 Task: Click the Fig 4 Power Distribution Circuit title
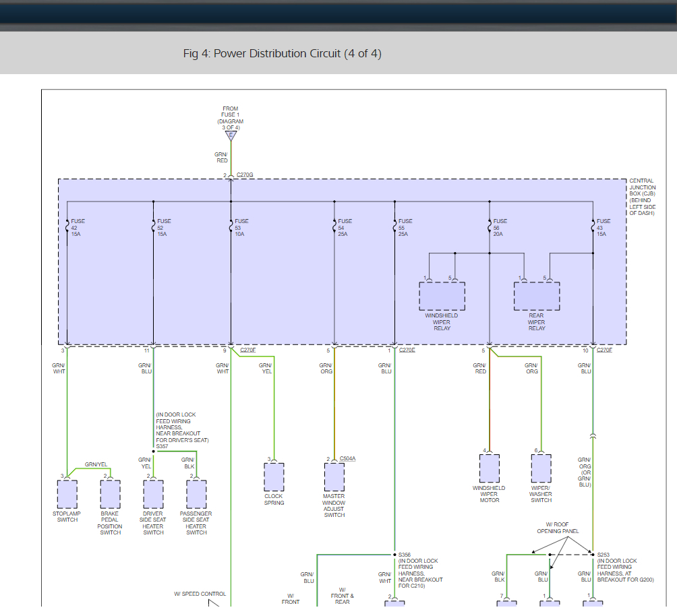pyautogui.click(x=282, y=54)
